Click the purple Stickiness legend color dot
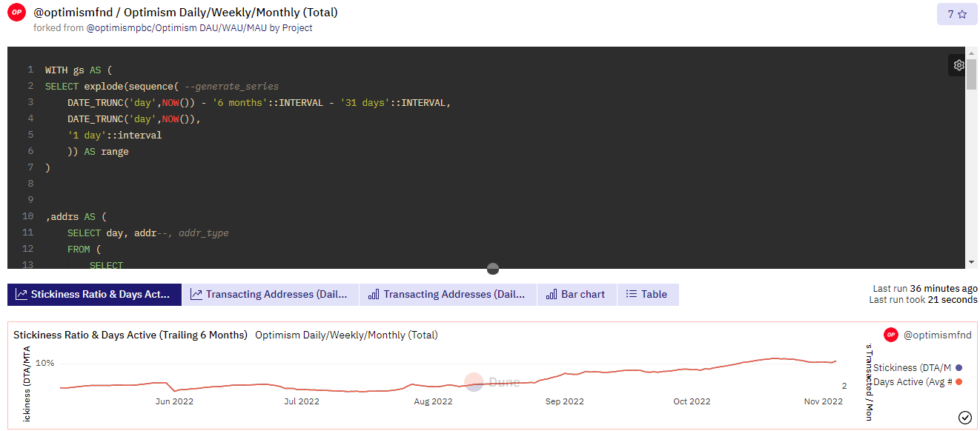980x431 pixels. 959,367
